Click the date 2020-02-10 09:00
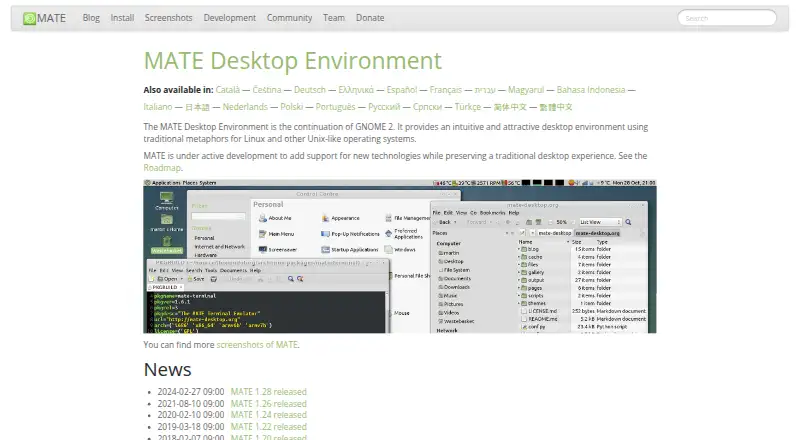The height and width of the screenshot is (440, 800). (x=190, y=415)
